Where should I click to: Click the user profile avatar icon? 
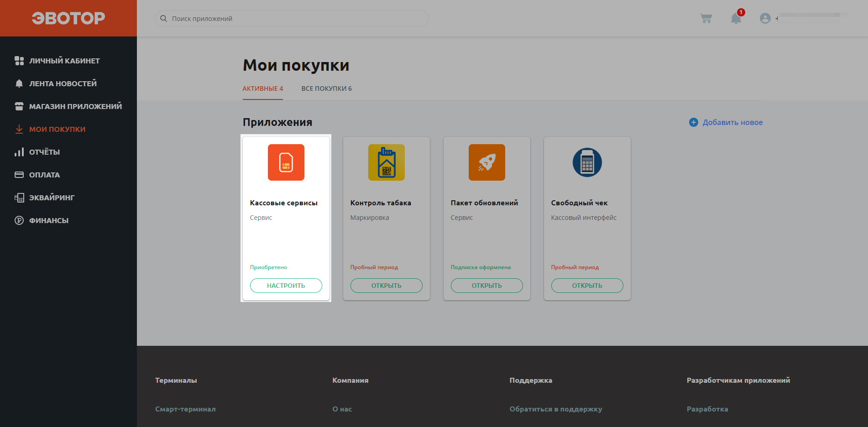coord(765,18)
